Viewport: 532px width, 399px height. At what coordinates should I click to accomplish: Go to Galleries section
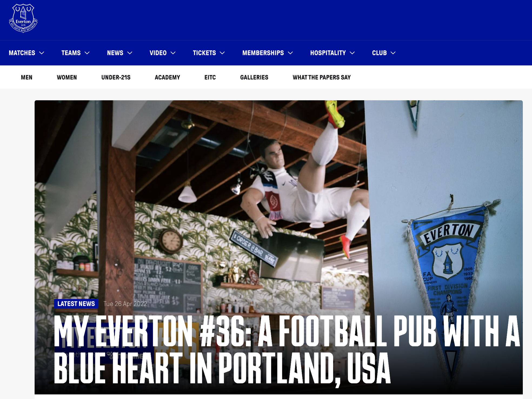[x=254, y=77]
